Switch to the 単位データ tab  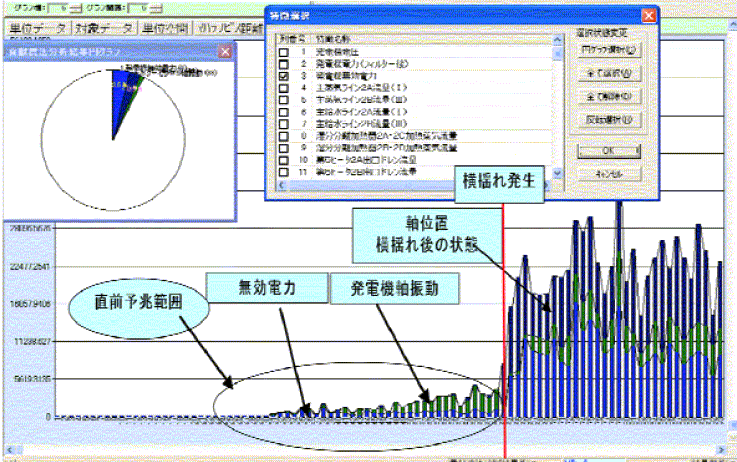[x=38, y=28]
